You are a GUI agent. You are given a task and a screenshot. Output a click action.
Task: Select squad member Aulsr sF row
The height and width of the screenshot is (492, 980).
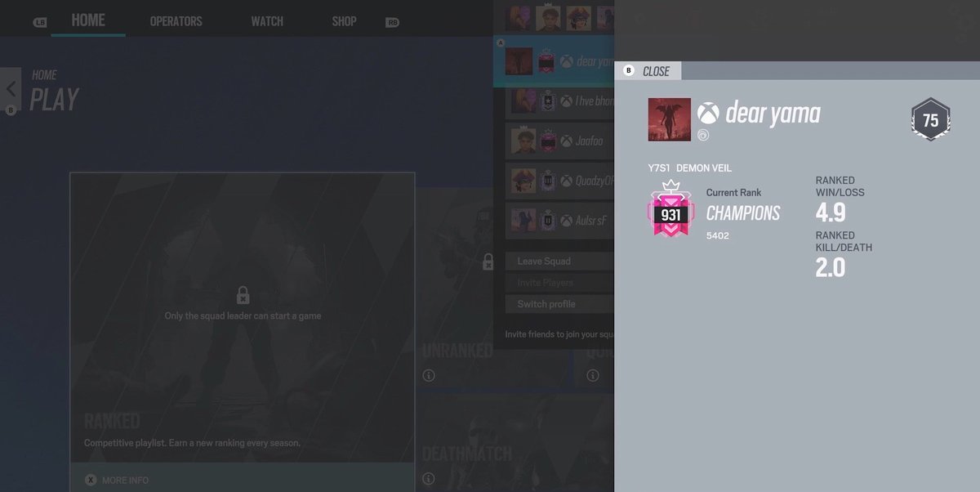pyautogui.click(x=559, y=219)
